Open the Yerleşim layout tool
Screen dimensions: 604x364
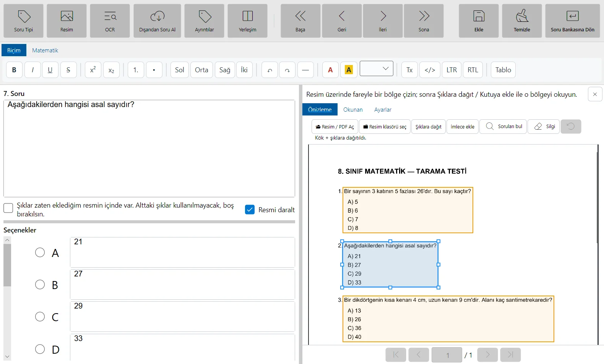point(247,21)
